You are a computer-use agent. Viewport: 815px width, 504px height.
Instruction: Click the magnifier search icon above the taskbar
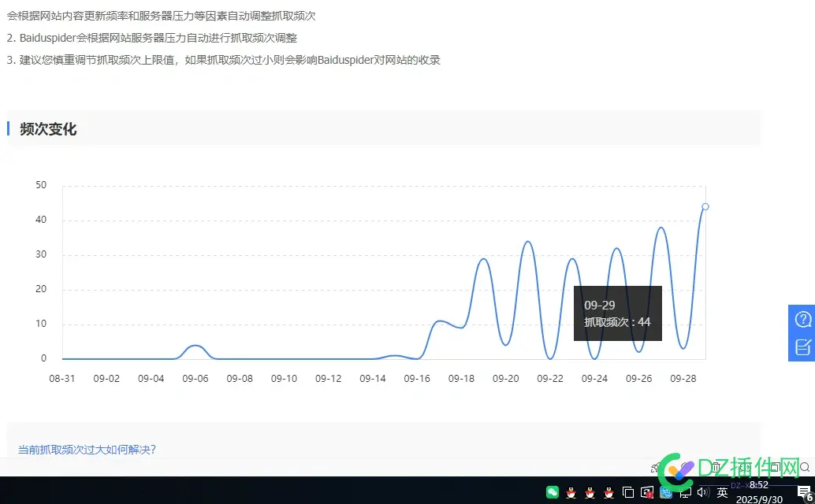[x=805, y=468]
